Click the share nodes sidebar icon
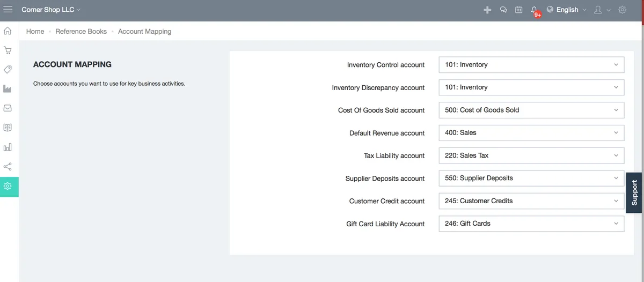 (8, 167)
